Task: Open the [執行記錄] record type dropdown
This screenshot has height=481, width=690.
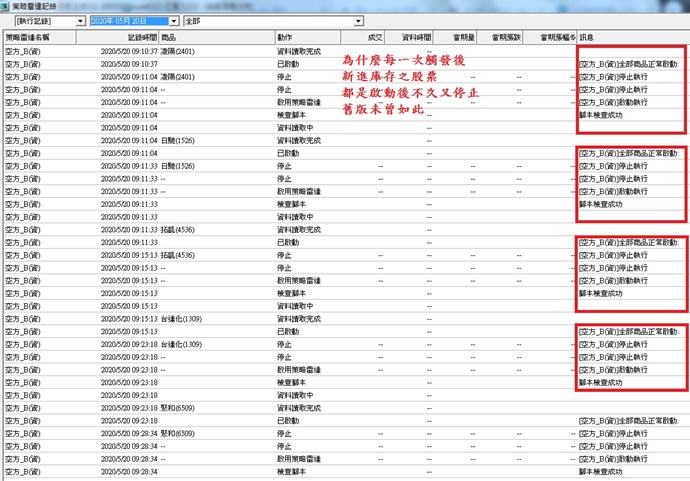Action: tap(79, 20)
